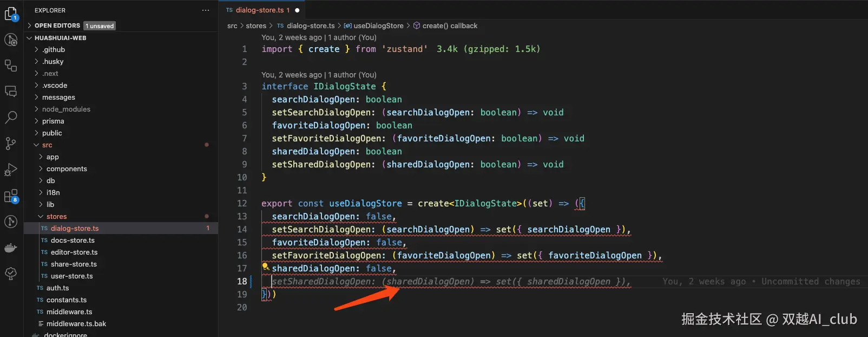The width and height of the screenshot is (868, 337).
Task: Open the Extensions view with badge 8
Action: [11, 196]
